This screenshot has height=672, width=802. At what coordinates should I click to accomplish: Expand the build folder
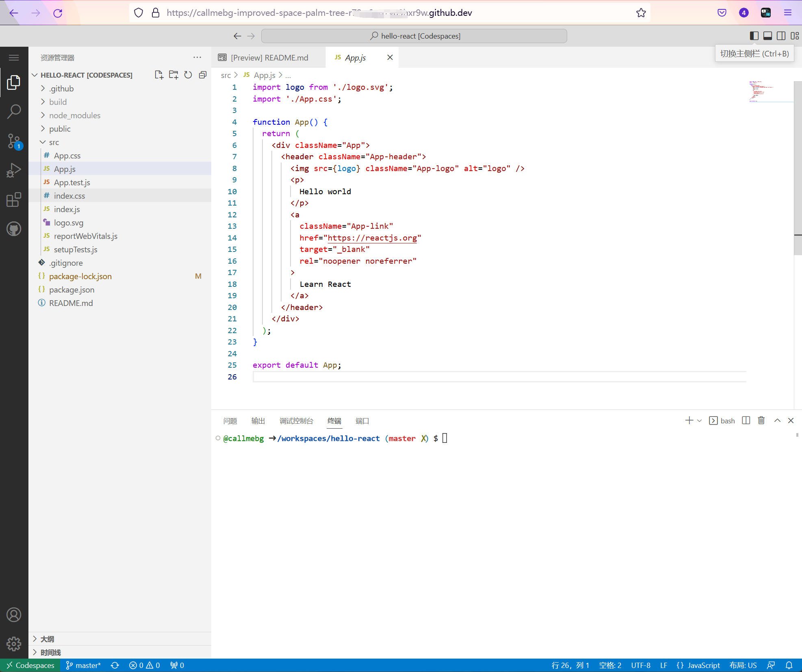pos(120,102)
